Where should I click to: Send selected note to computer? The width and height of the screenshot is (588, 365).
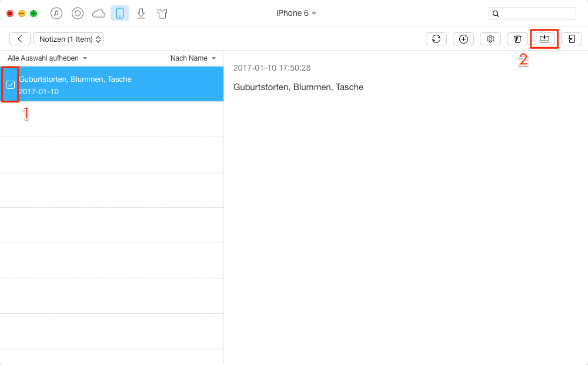544,39
